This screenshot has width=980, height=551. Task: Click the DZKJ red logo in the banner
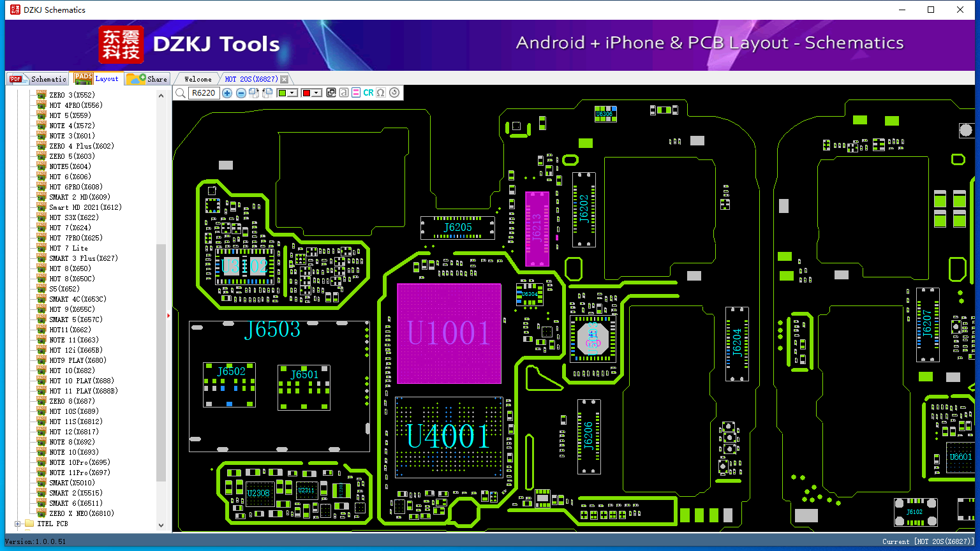[x=121, y=45]
